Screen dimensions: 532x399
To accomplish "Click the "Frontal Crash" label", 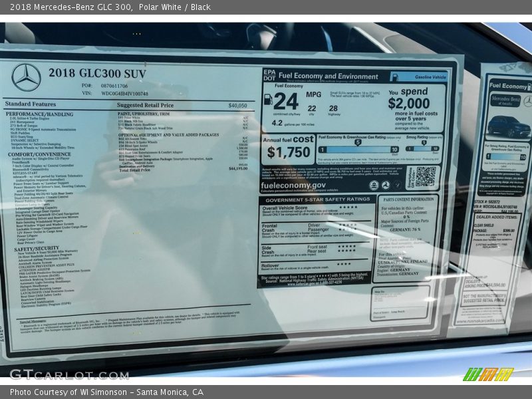I will tap(269, 228).
